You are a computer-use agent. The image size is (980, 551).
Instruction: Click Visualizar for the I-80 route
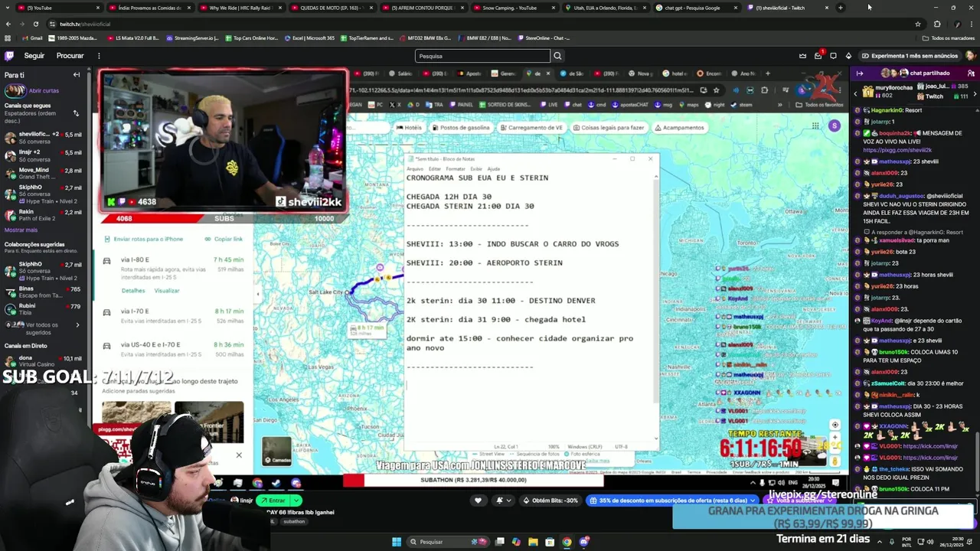167,291
